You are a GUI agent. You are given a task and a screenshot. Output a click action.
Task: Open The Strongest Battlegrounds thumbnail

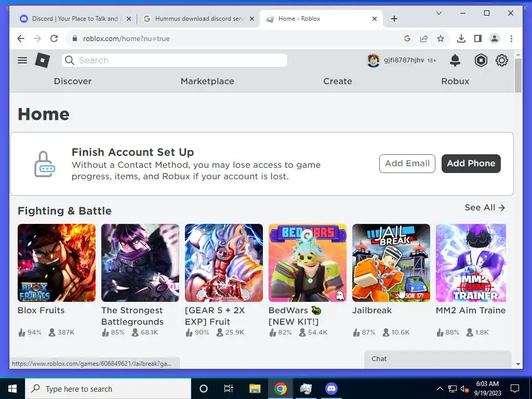click(x=140, y=262)
